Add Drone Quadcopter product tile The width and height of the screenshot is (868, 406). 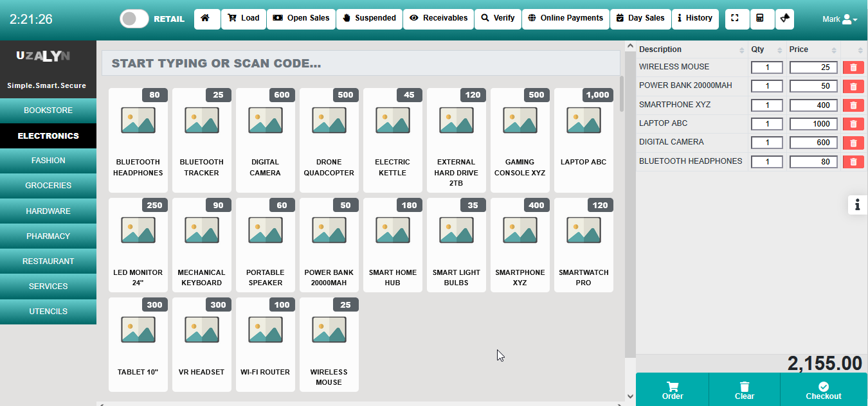(x=329, y=141)
